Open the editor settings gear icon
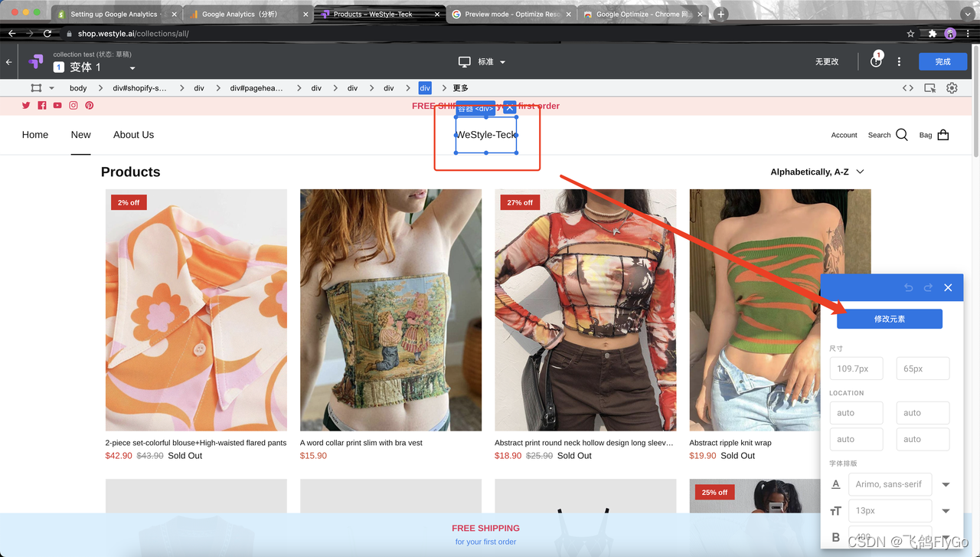 952,88
